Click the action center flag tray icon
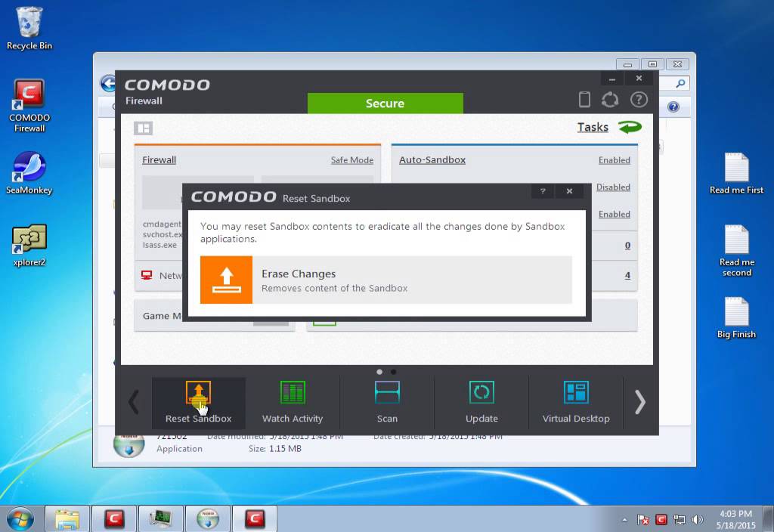The height and width of the screenshot is (532, 774). 642,520
